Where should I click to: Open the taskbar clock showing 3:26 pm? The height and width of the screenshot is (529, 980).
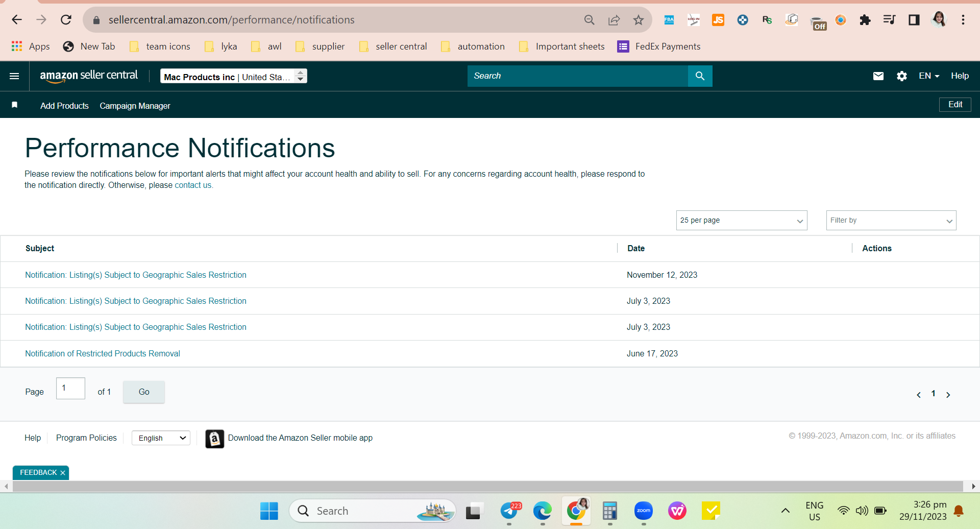pos(923,511)
